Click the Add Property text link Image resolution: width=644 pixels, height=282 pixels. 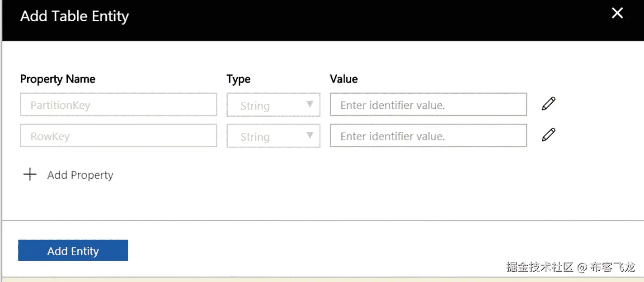80,175
